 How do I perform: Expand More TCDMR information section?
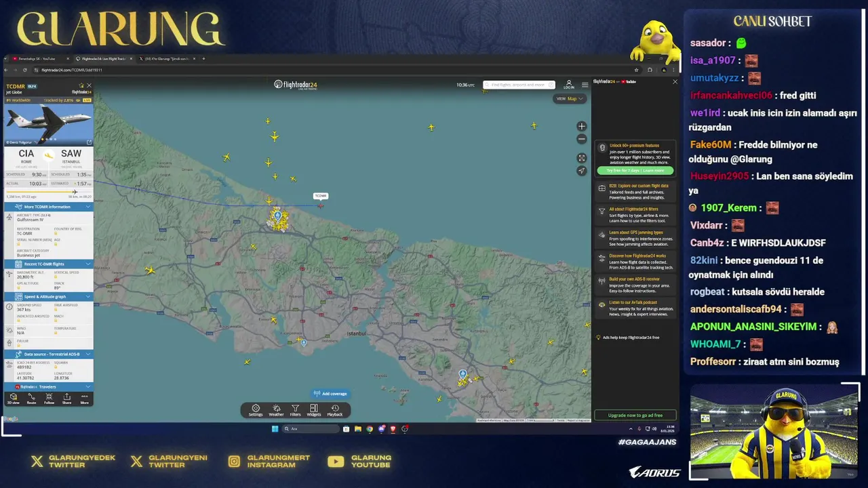(49, 207)
